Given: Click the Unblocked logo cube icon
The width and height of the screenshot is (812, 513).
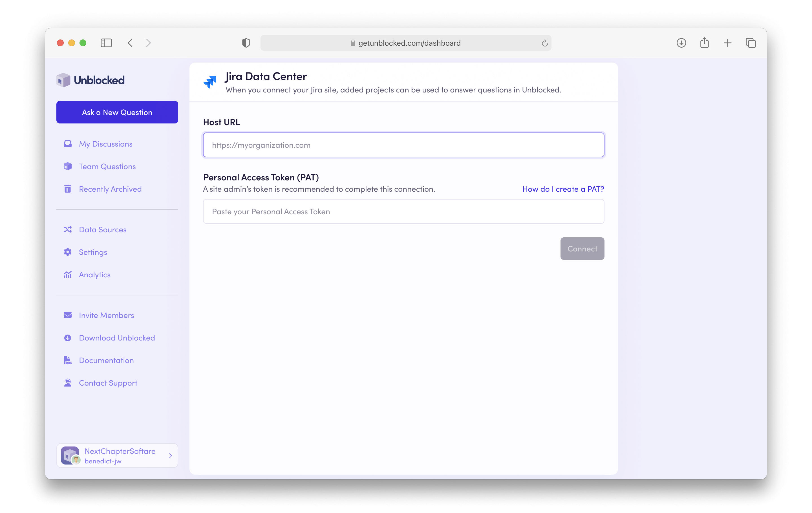Looking at the screenshot, I should click(63, 80).
